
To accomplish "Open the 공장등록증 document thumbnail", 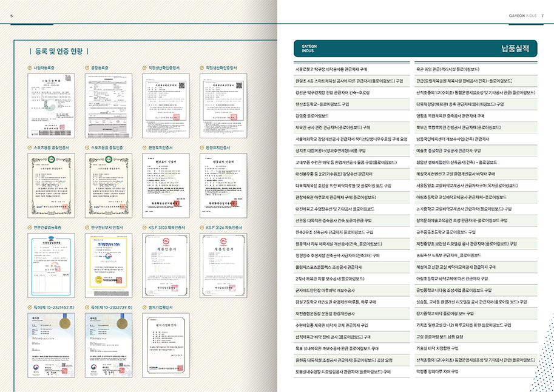I will (x=109, y=105).
